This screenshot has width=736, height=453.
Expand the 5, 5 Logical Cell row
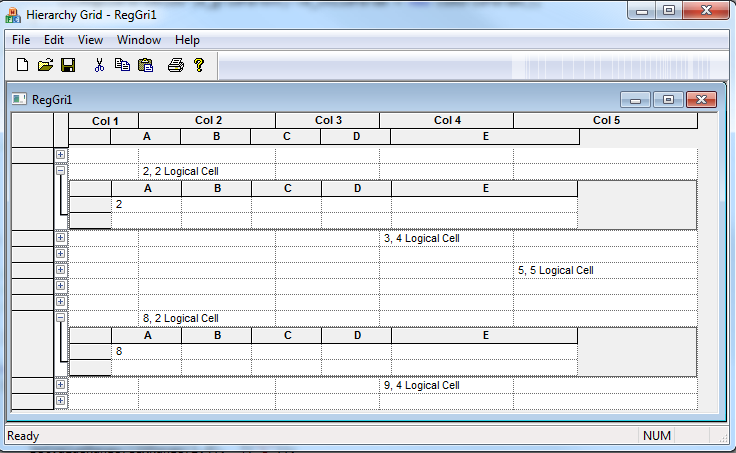click(x=61, y=270)
